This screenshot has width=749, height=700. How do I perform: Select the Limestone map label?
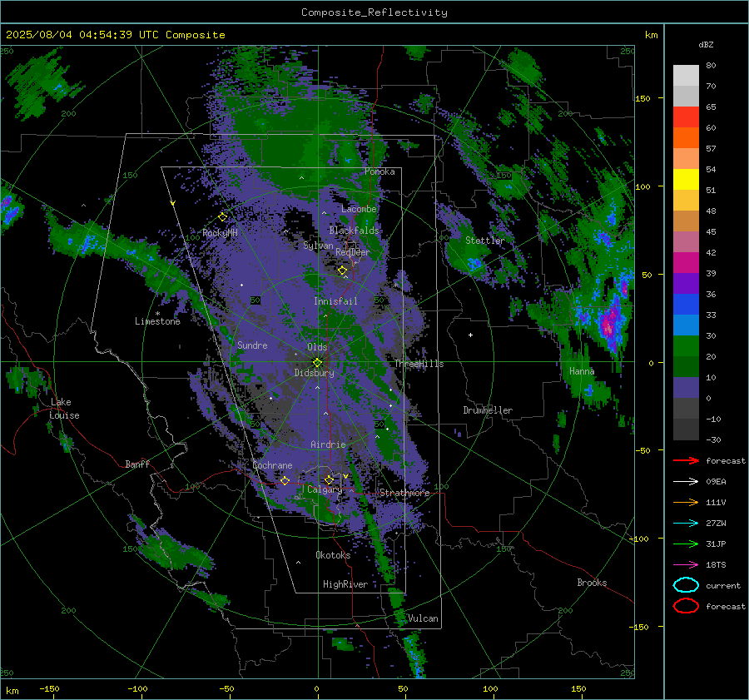(157, 321)
